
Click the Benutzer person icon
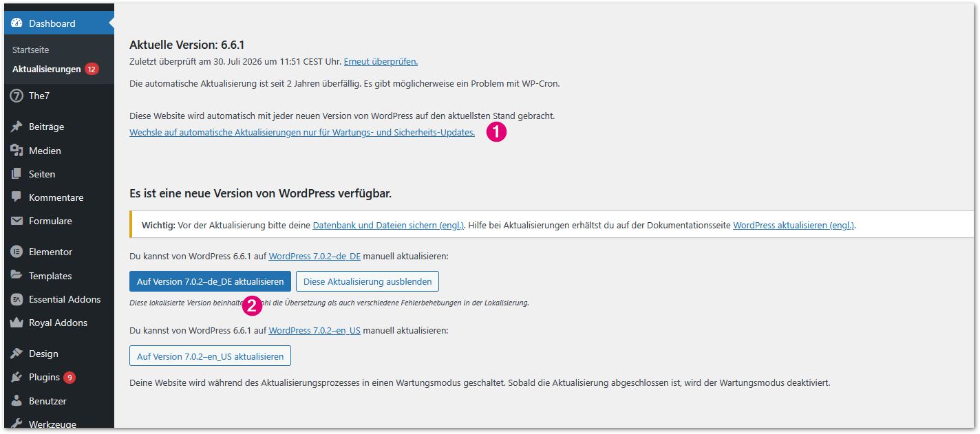tap(17, 401)
